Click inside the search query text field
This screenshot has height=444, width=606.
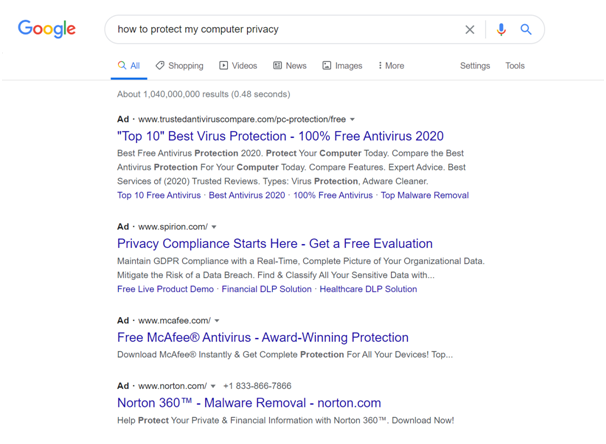(x=286, y=29)
